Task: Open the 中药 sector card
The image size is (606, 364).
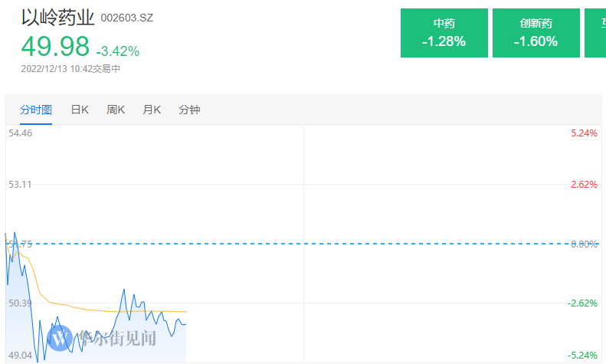Action: click(444, 33)
